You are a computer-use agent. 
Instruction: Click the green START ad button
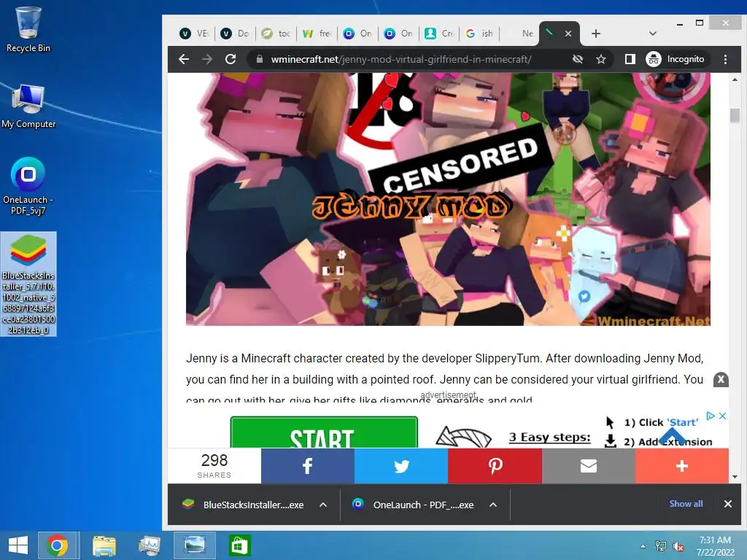coord(324,432)
